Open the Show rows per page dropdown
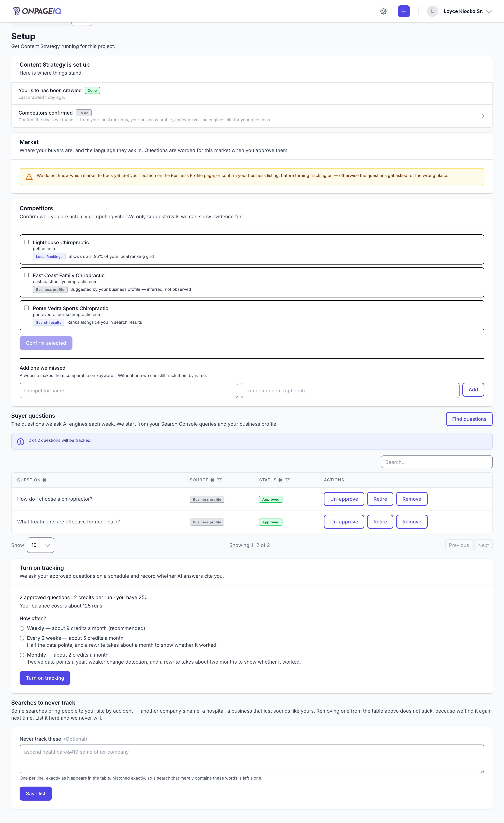 [40, 545]
